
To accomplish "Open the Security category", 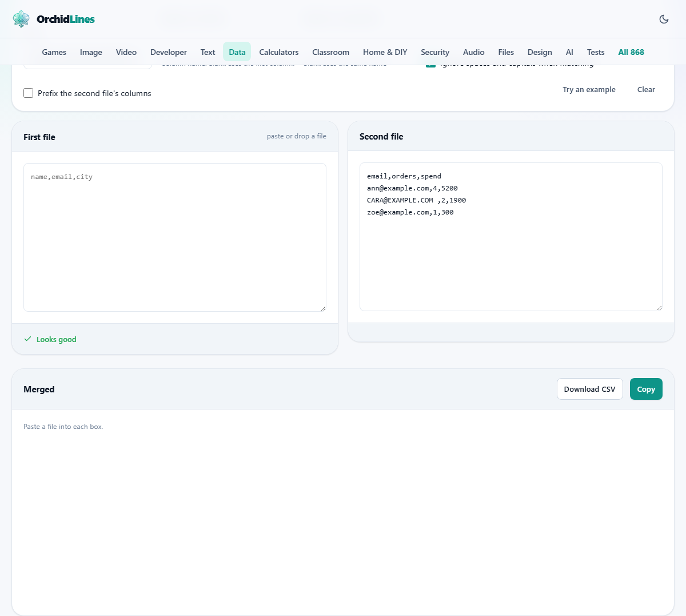I will [x=435, y=52].
